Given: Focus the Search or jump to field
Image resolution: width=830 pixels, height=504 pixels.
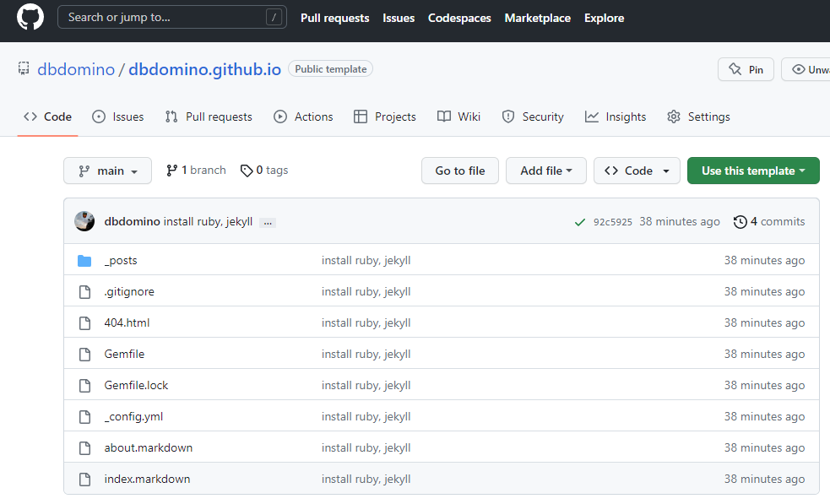Looking at the screenshot, I should click(x=172, y=17).
